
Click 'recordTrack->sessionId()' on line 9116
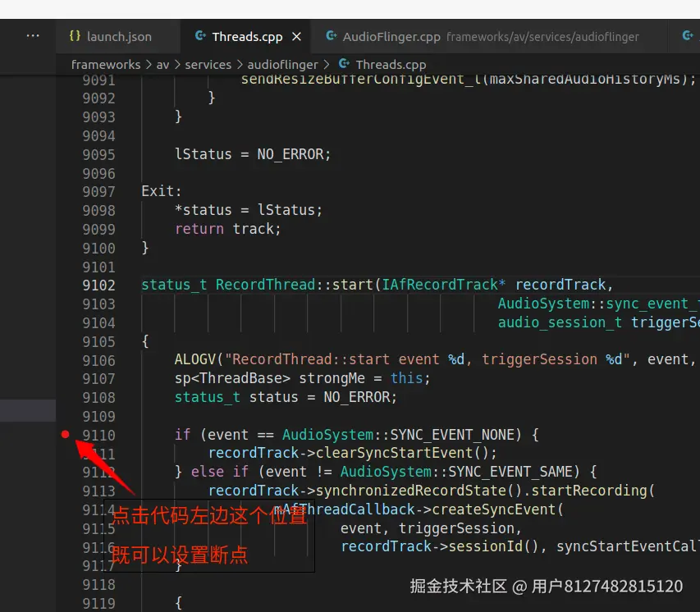(439, 546)
